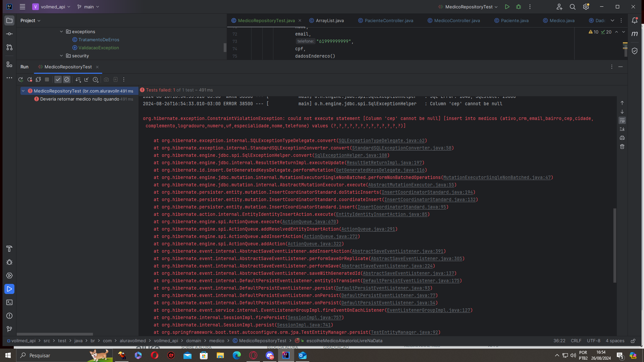Open the test sort options
The height and width of the screenshot is (362, 644).
pyautogui.click(x=78, y=80)
